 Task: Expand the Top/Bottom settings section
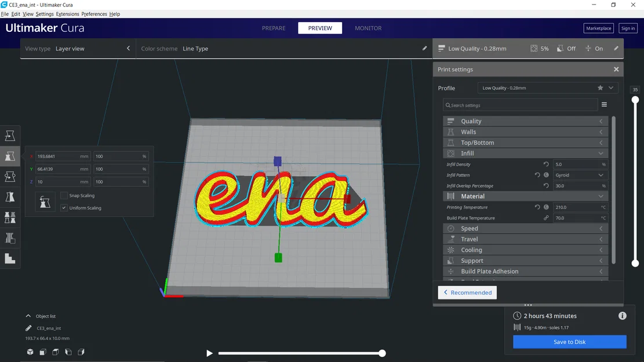click(525, 142)
